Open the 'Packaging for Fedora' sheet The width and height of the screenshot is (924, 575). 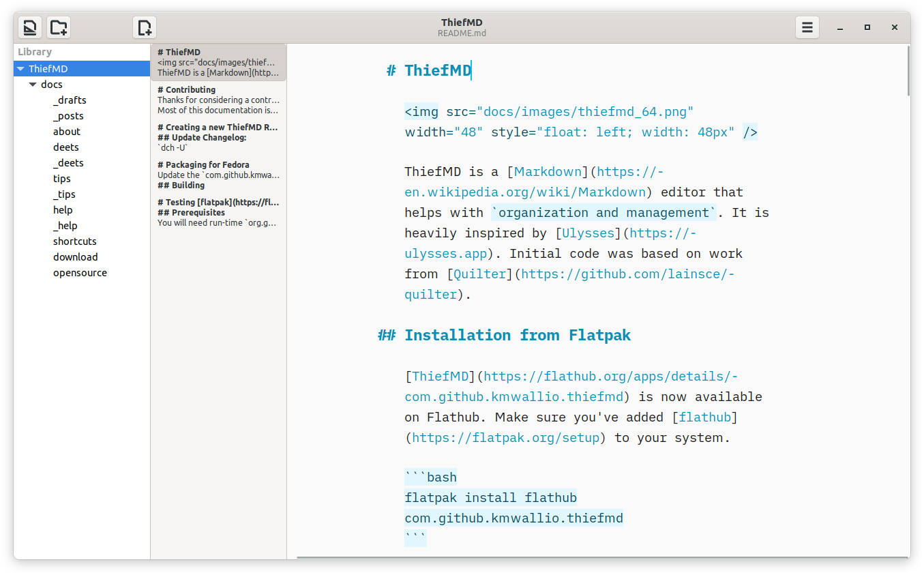pyautogui.click(x=218, y=175)
